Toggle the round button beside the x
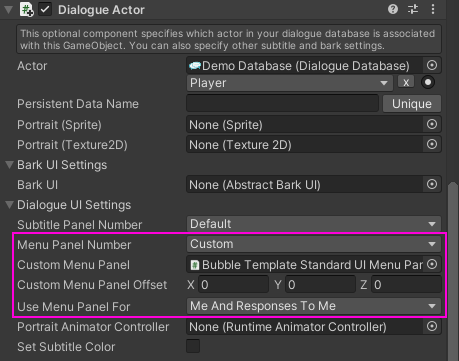Screen dimensions: 459x361 (x=428, y=82)
